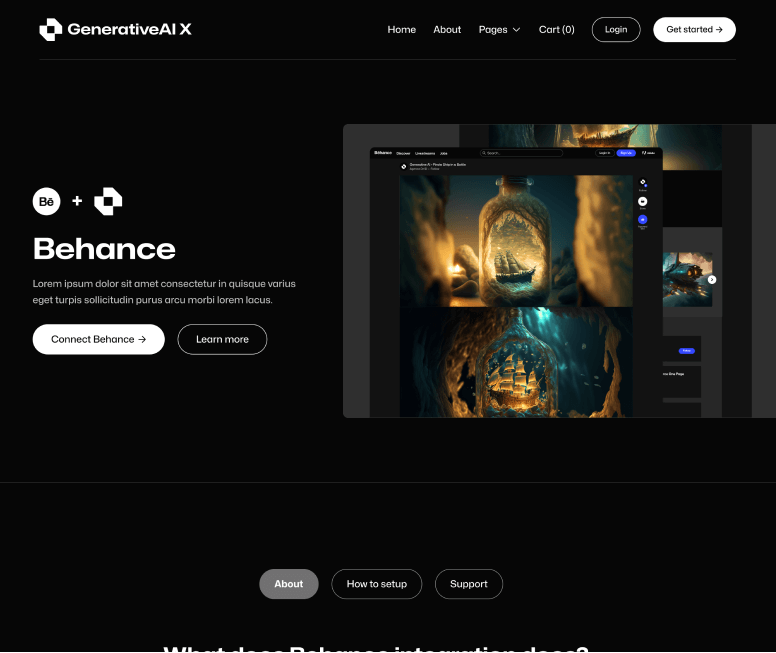776x653 pixels.
Task: Go to the Home nav link
Action: [401, 30]
